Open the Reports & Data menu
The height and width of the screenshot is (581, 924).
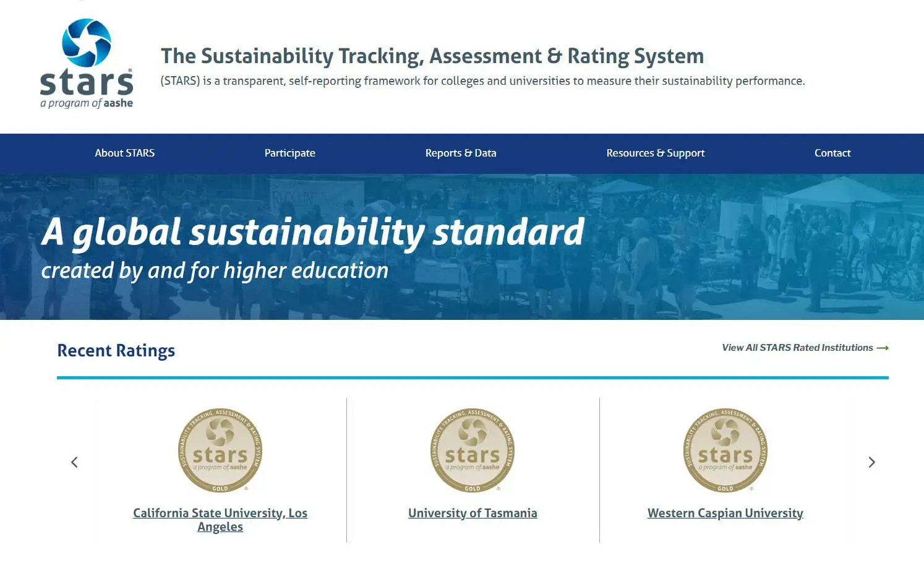click(x=461, y=153)
